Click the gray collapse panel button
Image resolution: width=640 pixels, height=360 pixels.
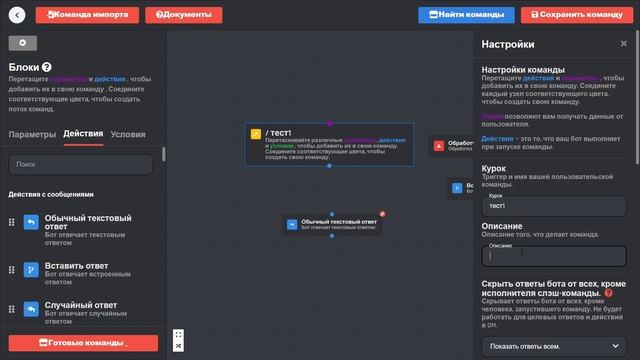pos(23,43)
